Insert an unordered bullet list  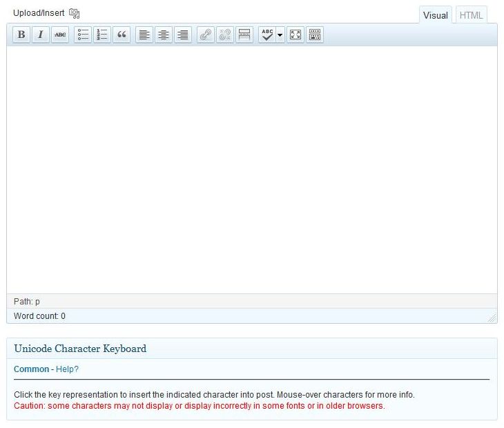coord(83,35)
